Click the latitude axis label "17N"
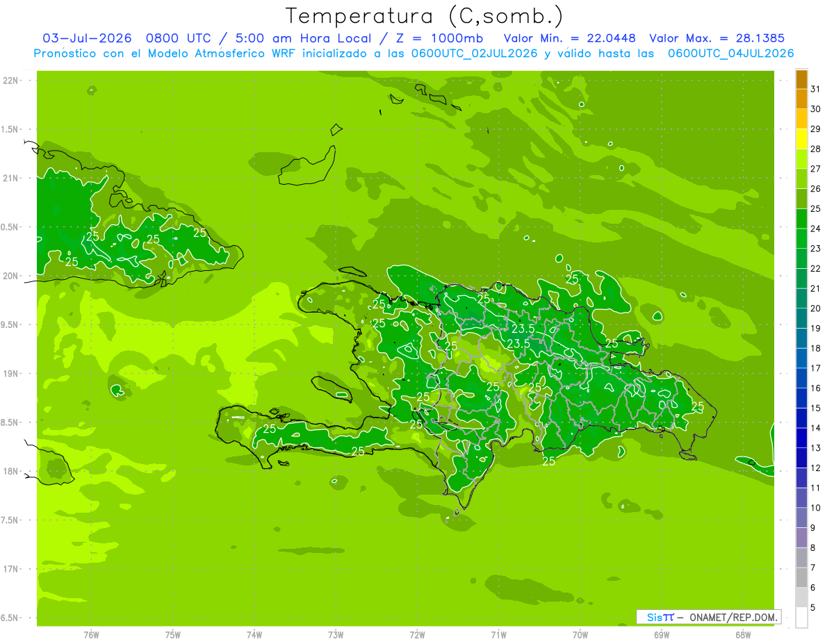 tap(10, 569)
